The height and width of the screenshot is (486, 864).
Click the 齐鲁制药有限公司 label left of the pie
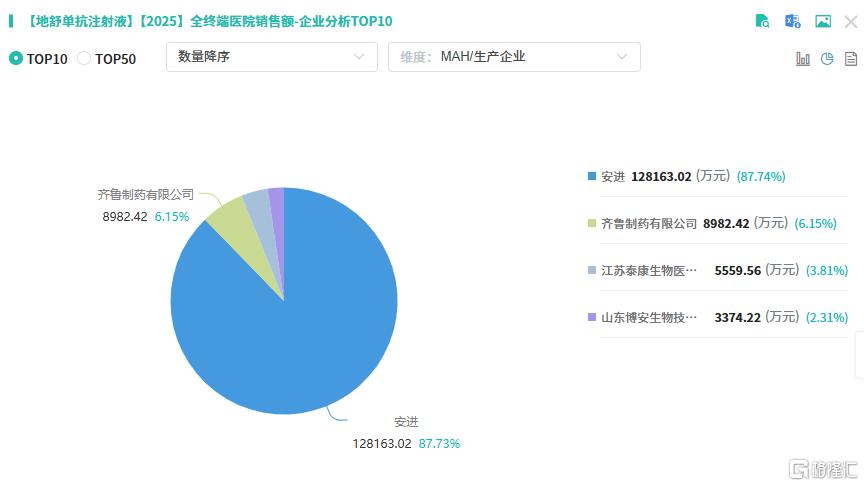point(145,194)
